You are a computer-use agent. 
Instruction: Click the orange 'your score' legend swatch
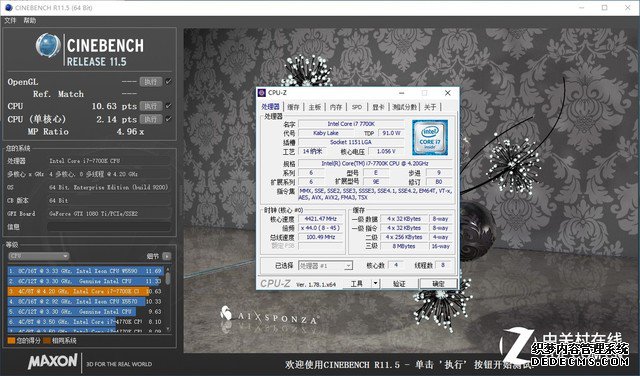coord(11,340)
